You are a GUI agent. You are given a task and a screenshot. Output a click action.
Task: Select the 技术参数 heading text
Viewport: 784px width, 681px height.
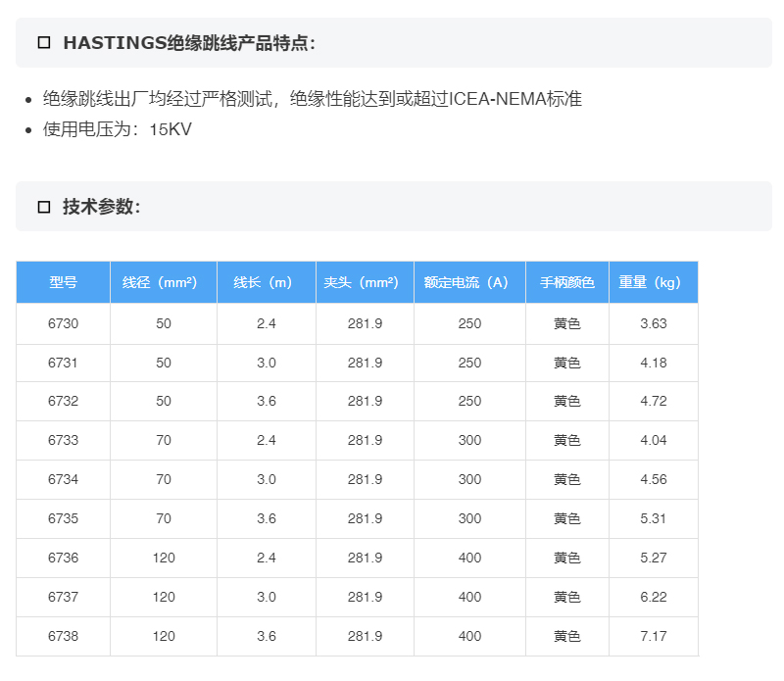[x=102, y=207]
